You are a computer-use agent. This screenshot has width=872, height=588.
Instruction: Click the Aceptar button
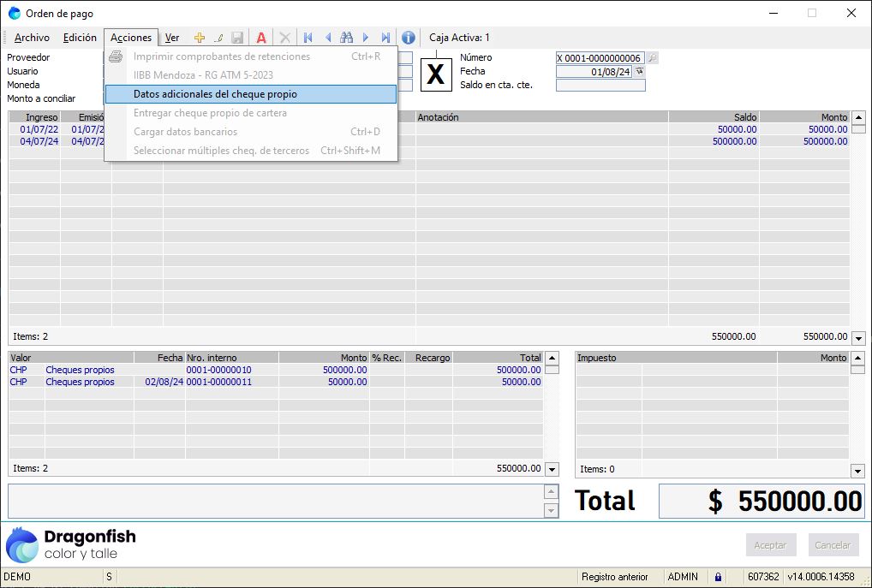point(771,545)
